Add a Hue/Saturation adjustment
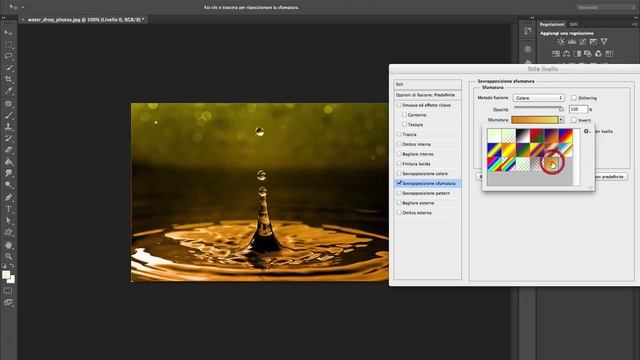640x360 pixels. (556, 53)
